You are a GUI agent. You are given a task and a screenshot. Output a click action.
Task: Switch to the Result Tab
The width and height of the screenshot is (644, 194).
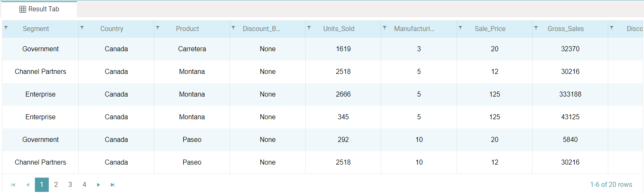pyautogui.click(x=39, y=9)
